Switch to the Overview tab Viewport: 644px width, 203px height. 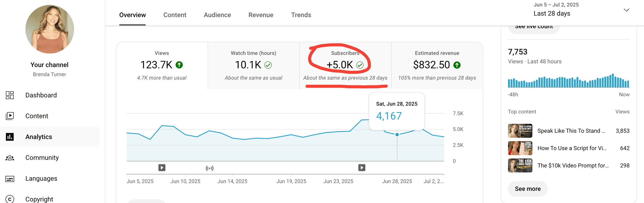pyautogui.click(x=133, y=15)
